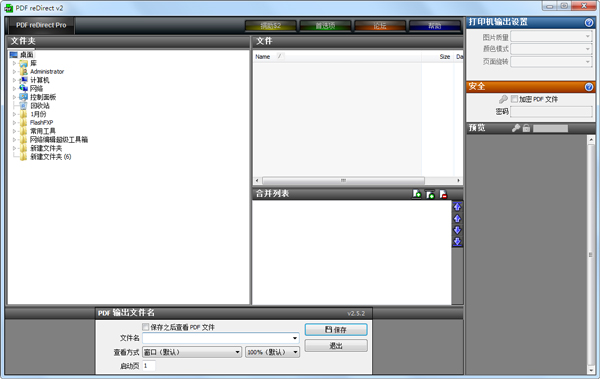Click preview pane scrollbar down arrow
600x379 pixels.
coord(591,370)
